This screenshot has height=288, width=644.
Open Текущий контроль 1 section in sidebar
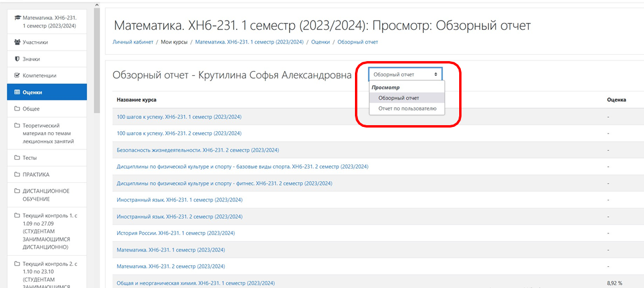tap(47, 232)
